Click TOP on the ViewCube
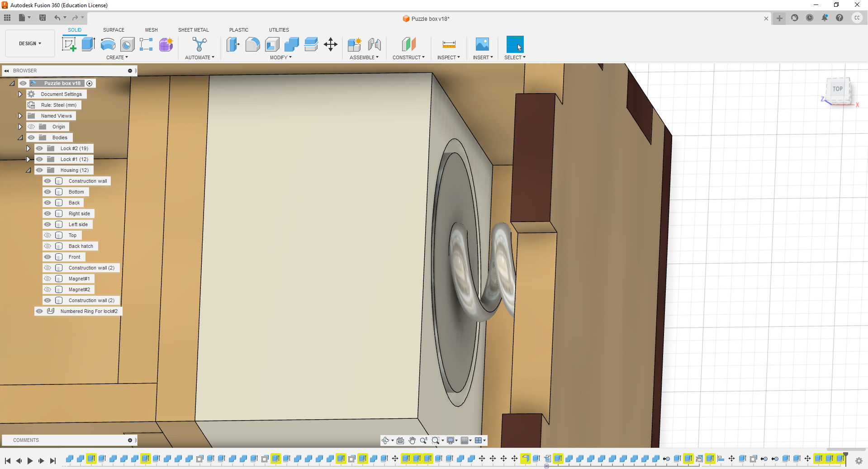This screenshot has height=469, width=868. click(837, 89)
